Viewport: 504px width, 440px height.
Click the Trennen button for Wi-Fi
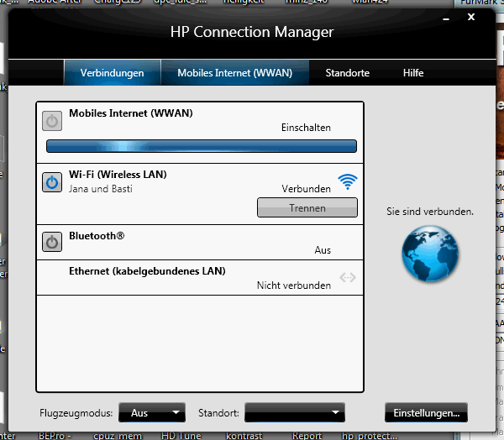point(307,207)
